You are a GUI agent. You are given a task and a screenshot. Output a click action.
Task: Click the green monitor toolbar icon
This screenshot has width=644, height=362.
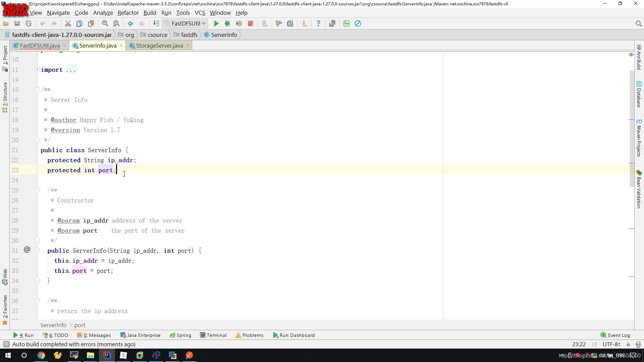(x=346, y=23)
